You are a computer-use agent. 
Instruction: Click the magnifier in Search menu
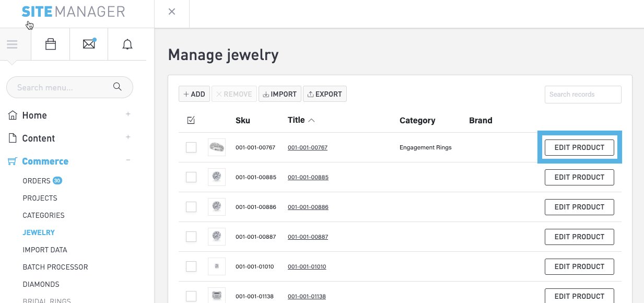pyautogui.click(x=118, y=87)
